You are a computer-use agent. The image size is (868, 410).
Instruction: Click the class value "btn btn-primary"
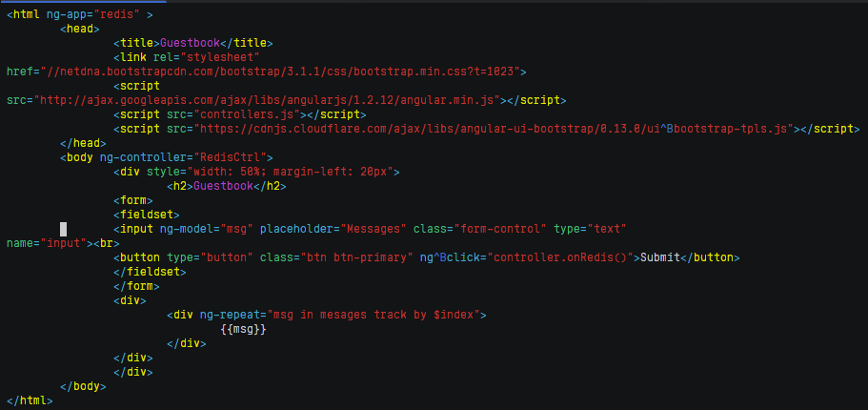(357, 258)
